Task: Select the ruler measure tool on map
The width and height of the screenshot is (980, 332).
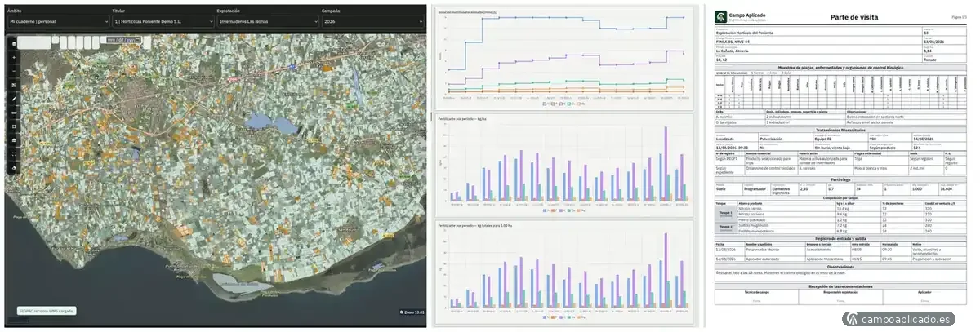Action: 14,113
